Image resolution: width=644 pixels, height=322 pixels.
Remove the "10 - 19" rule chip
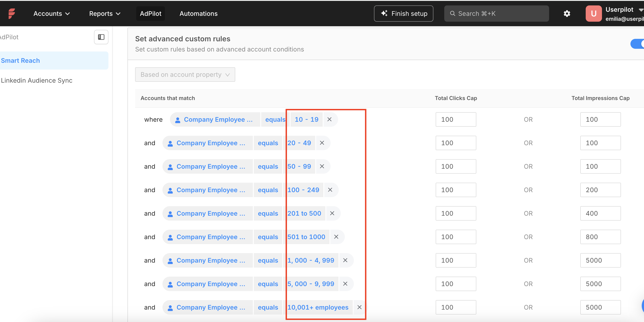coord(329,119)
